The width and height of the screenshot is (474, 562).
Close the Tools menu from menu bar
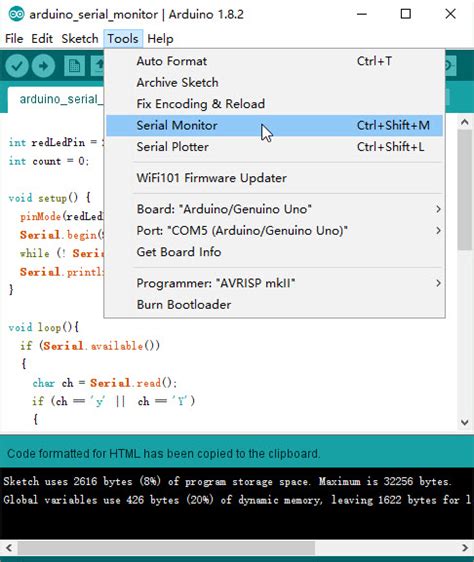[x=123, y=39]
